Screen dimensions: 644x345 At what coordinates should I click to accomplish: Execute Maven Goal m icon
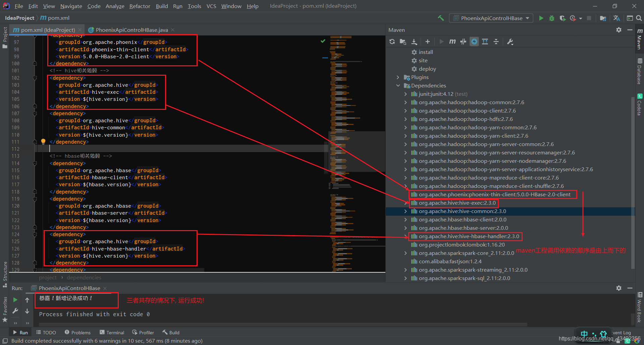point(452,42)
